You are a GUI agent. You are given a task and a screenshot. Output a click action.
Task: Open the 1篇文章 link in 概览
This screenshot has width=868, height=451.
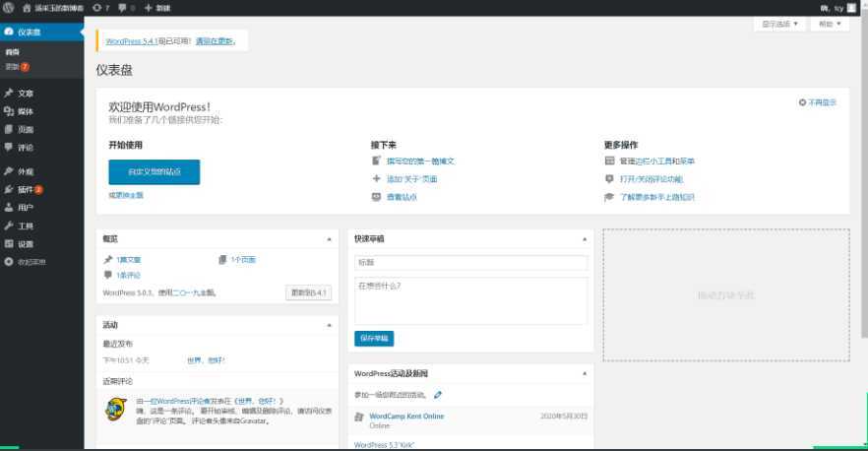click(128, 259)
